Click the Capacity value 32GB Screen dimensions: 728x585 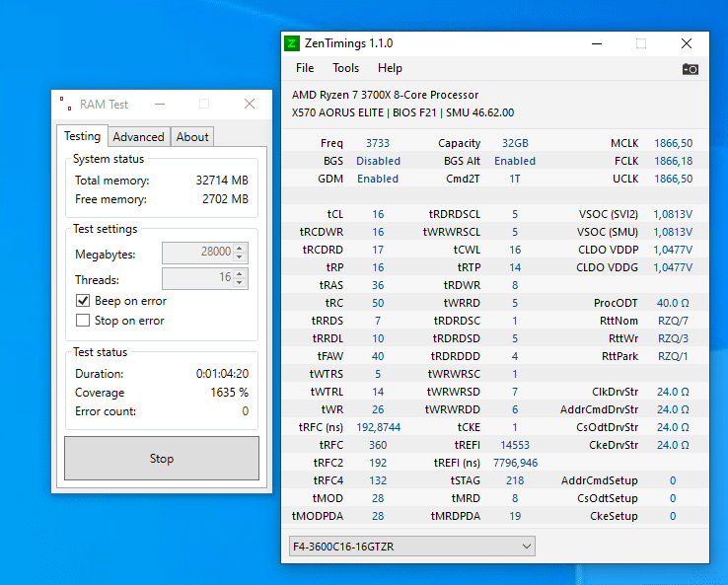coord(515,143)
